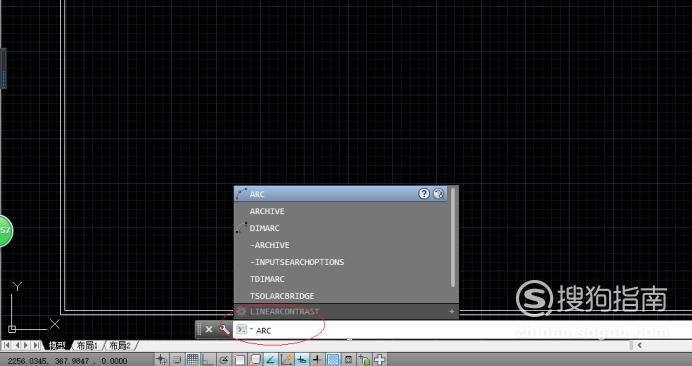Jump to last layout tab arrow

click(37, 345)
